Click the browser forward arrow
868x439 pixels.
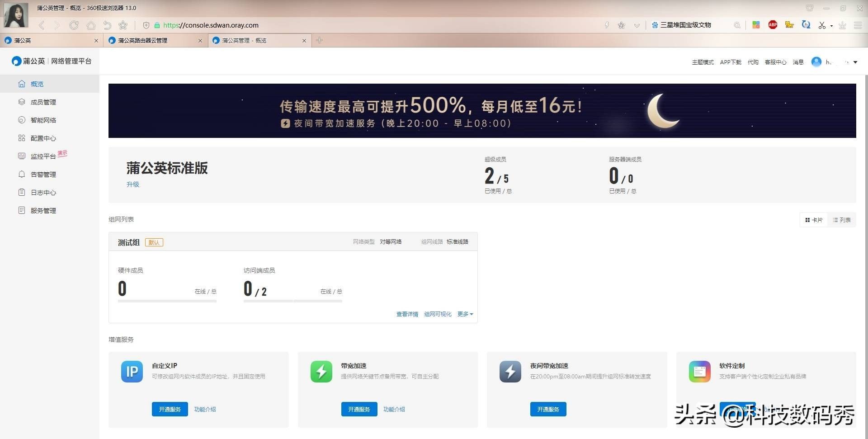click(x=57, y=25)
